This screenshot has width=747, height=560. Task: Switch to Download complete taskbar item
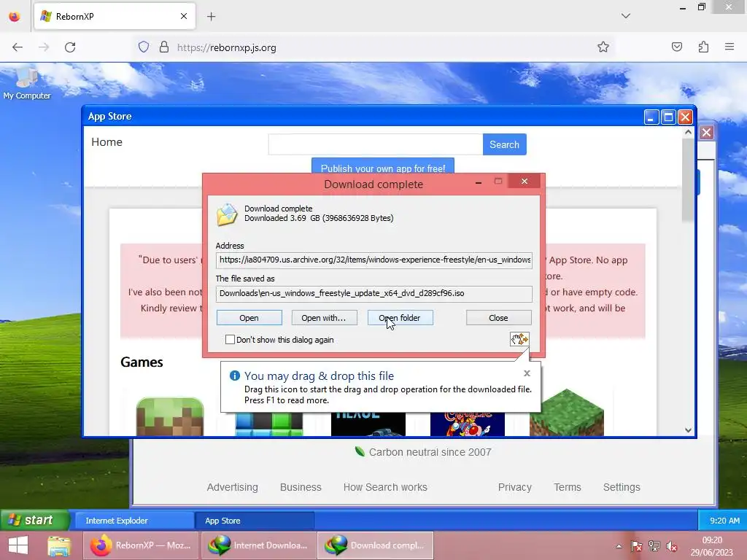click(376, 545)
